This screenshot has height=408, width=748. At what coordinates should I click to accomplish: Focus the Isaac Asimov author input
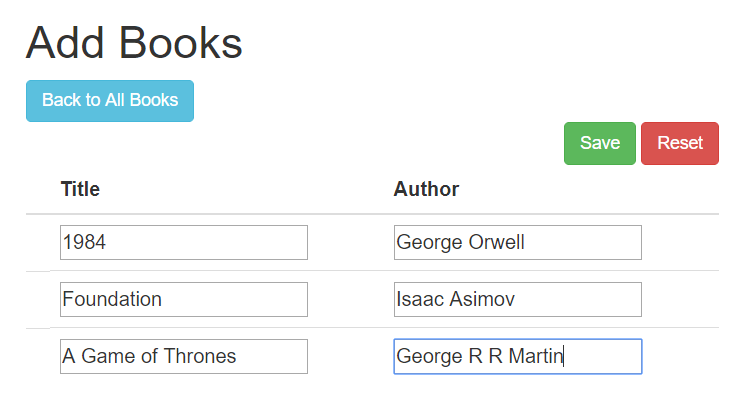click(x=518, y=299)
